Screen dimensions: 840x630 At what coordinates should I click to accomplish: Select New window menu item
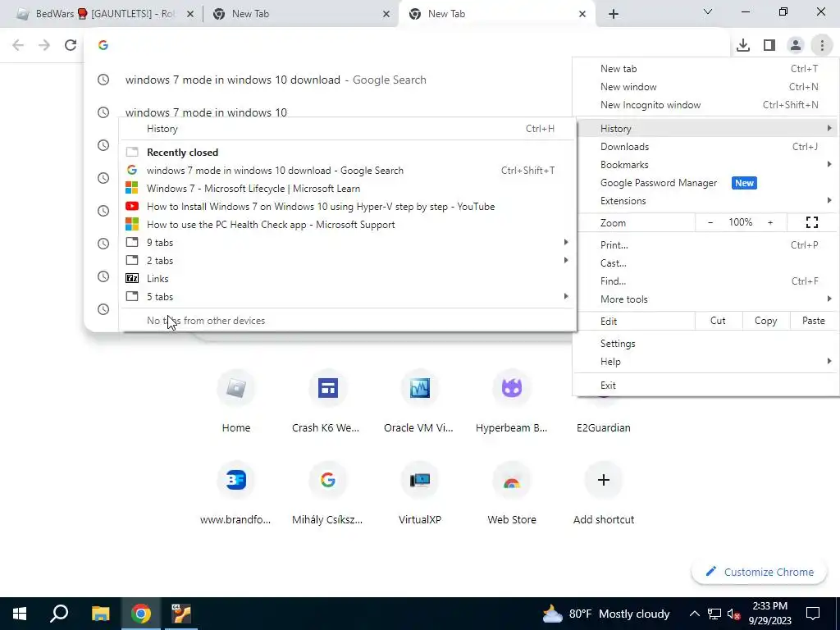tap(706, 87)
